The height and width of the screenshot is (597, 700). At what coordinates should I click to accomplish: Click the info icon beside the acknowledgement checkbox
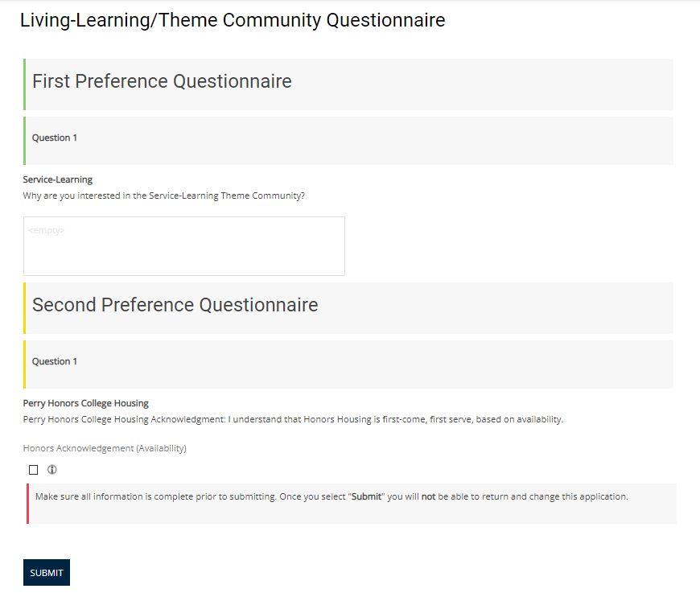point(52,470)
